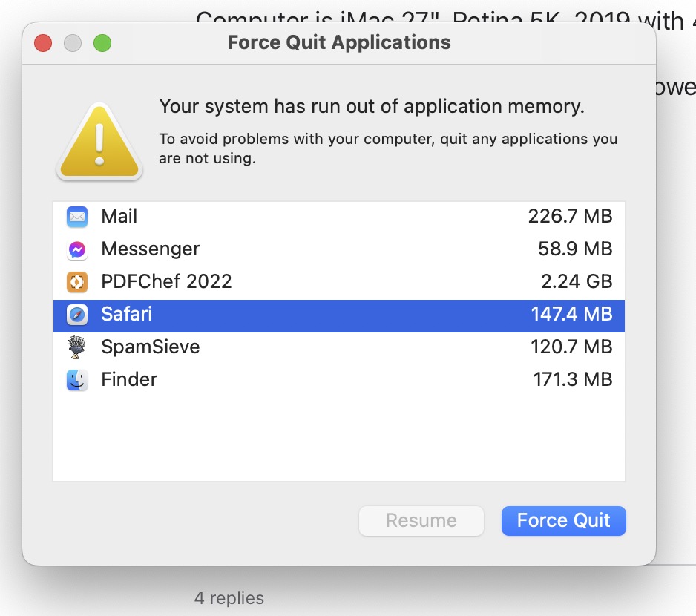Select the Mail row in the list
The height and width of the screenshot is (616, 696).
point(297,217)
